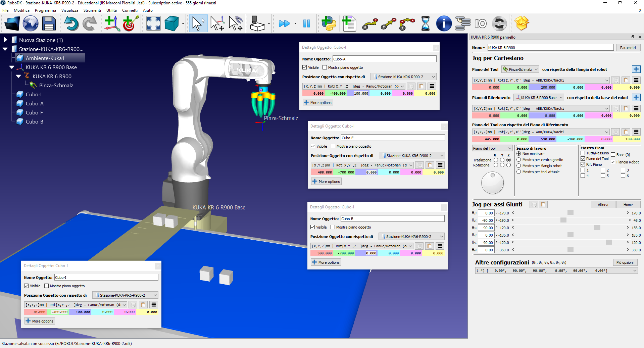The height and width of the screenshot is (348, 644).
Task: Click More options in Cubo-I bottom panel
Action: point(40,321)
